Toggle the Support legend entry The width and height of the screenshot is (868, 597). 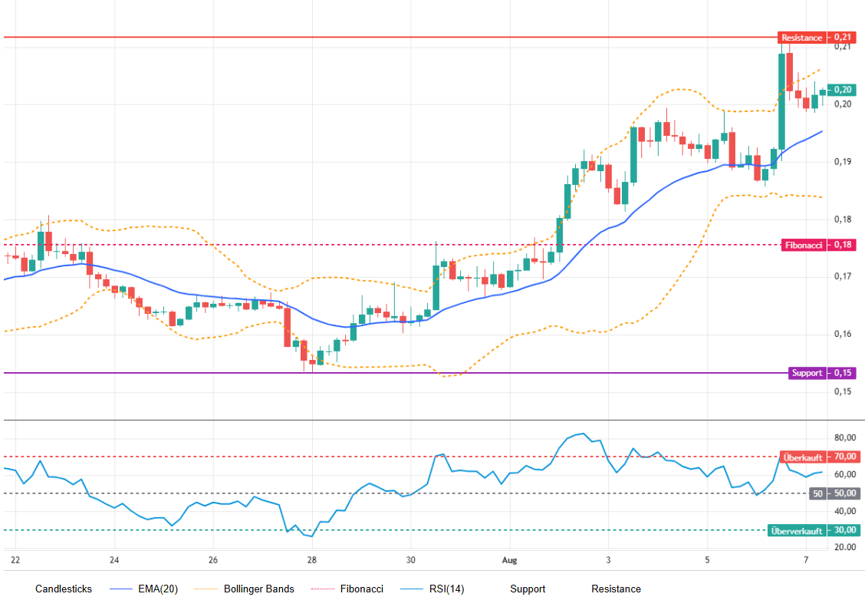coord(528,589)
